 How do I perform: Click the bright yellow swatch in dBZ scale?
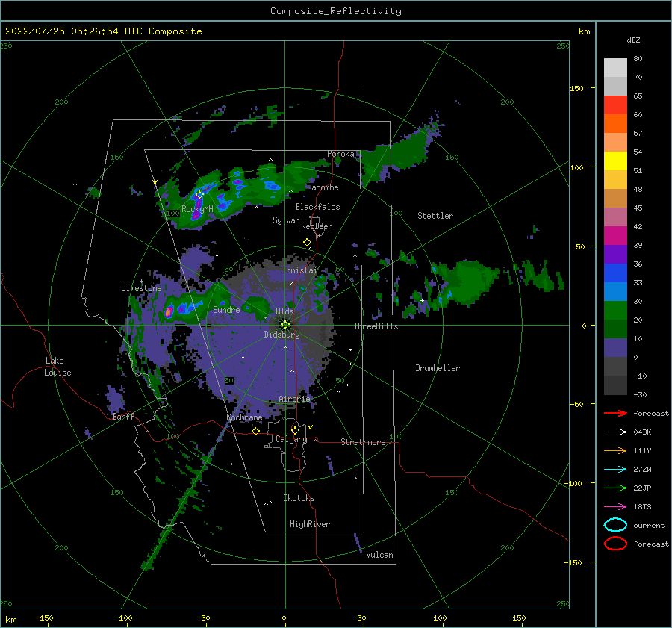615,161
